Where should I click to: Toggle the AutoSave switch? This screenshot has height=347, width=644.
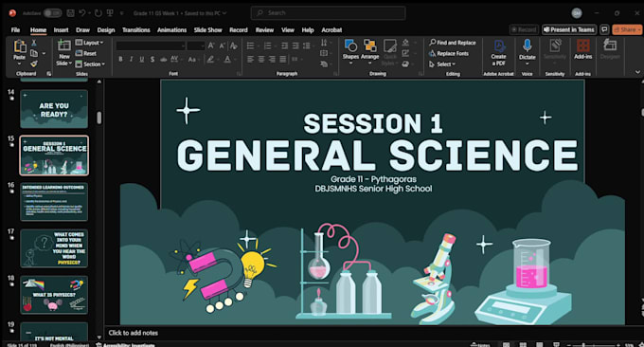pyautogui.click(x=53, y=13)
